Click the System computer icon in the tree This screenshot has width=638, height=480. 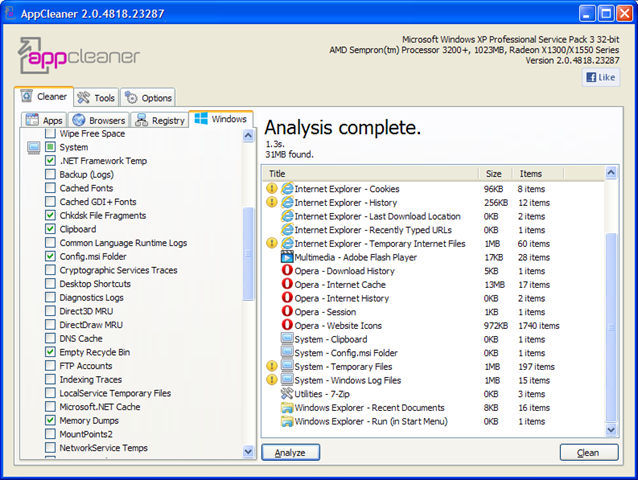tap(34, 147)
